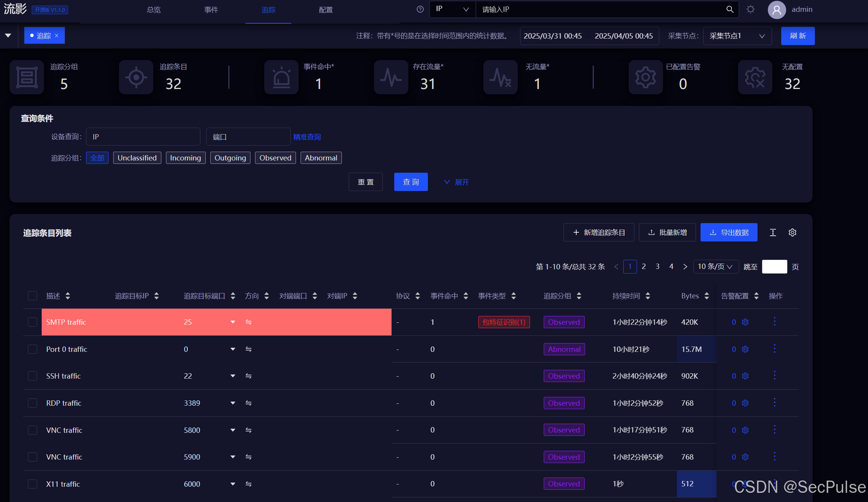868x502 pixels.
Task: Toggle the select-all header checkbox
Action: coord(33,296)
